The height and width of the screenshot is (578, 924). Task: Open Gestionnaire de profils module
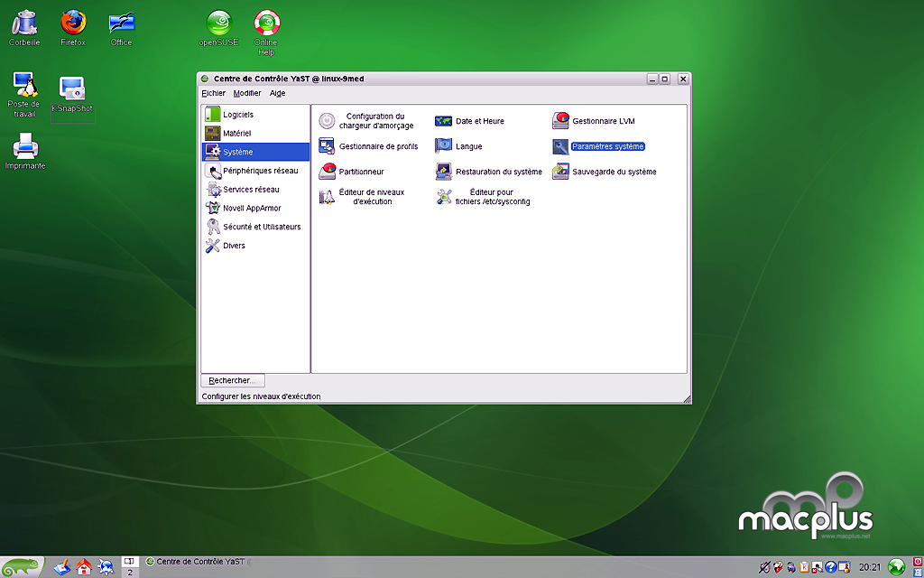[x=368, y=146]
